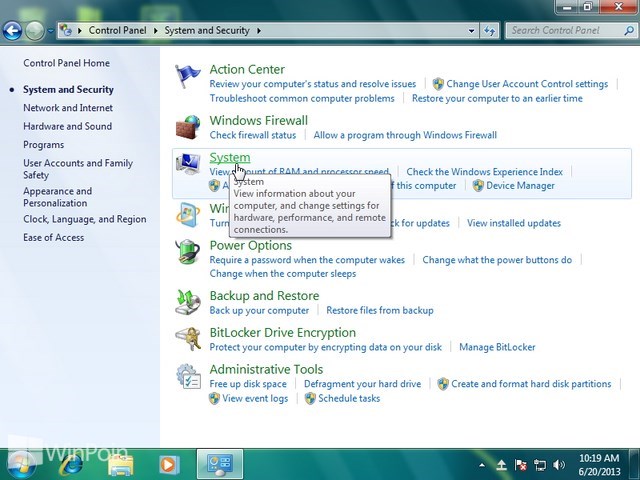The height and width of the screenshot is (480, 640).
Task: Go back with the Back arrow button
Action: 12,31
